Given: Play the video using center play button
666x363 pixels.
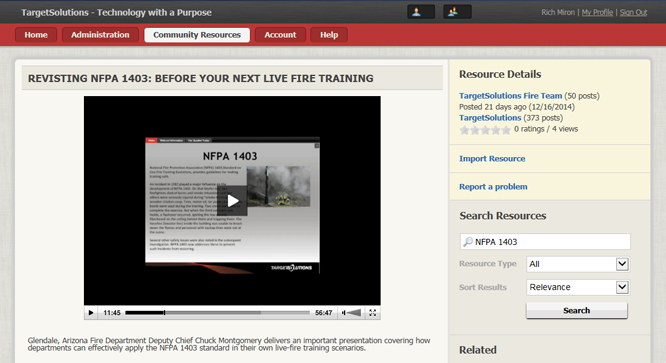Looking at the screenshot, I should click(x=232, y=200).
